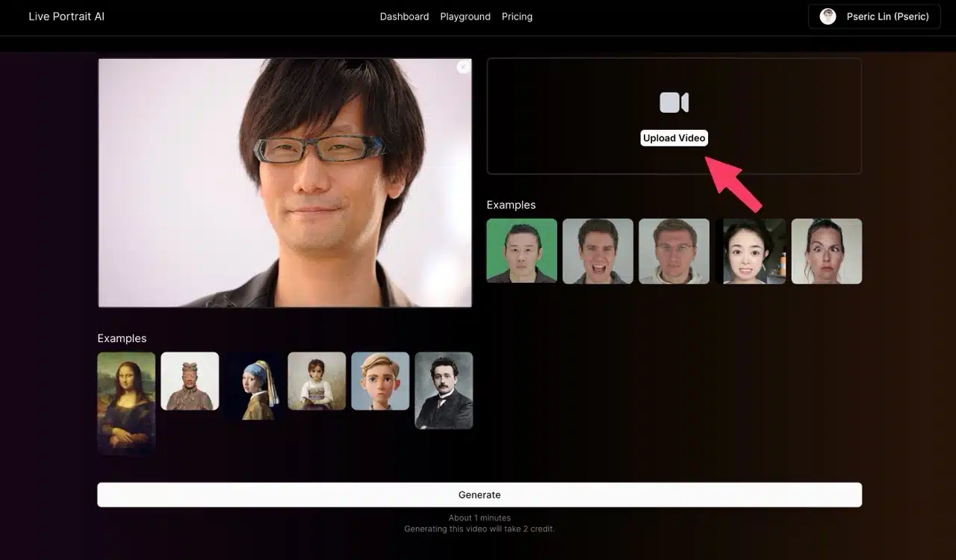This screenshot has height=560, width=956.
Task: Pick the seated child painting example
Action: pyautogui.click(x=317, y=381)
